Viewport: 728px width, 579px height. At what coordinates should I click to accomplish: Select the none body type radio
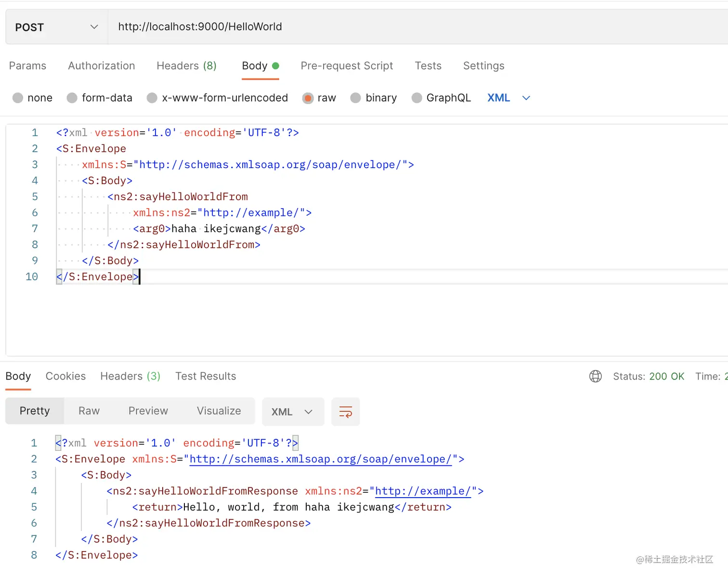pos(18,98)
